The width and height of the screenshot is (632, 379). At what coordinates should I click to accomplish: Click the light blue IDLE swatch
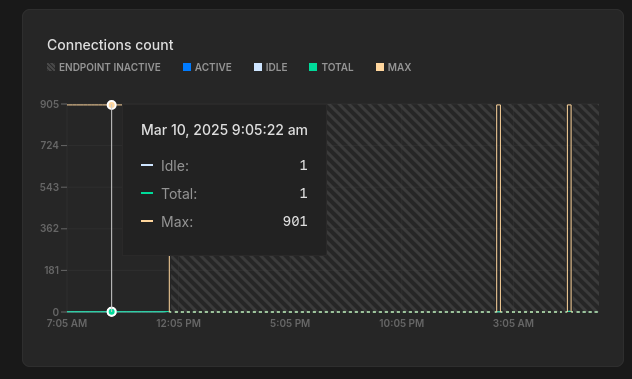258,67
